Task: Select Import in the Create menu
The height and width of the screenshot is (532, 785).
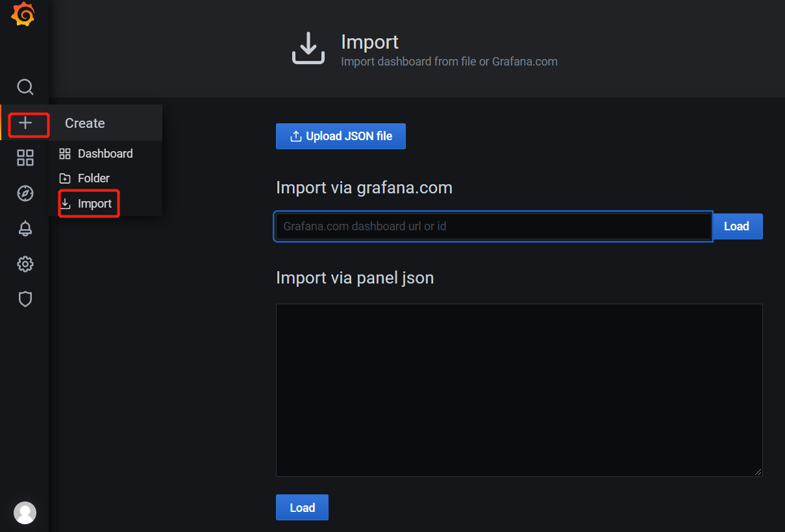Action: 105,204
